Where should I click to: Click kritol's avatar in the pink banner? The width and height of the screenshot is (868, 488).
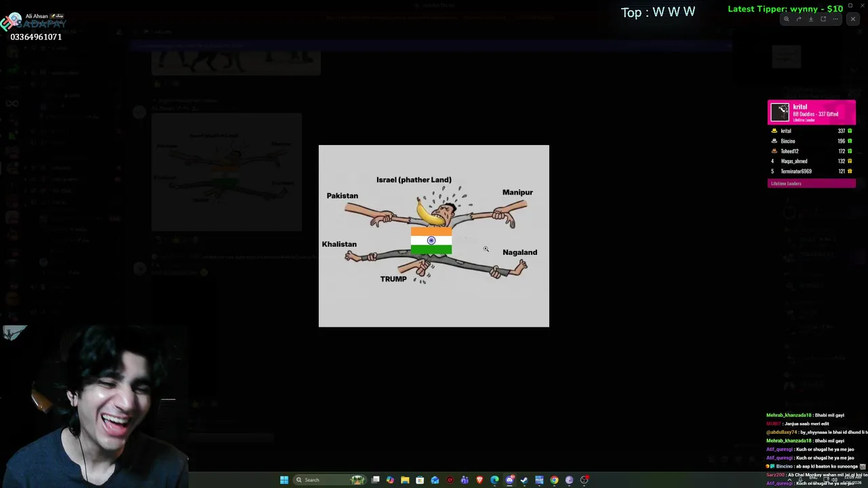pyautogui.click(x=780, y=113)
